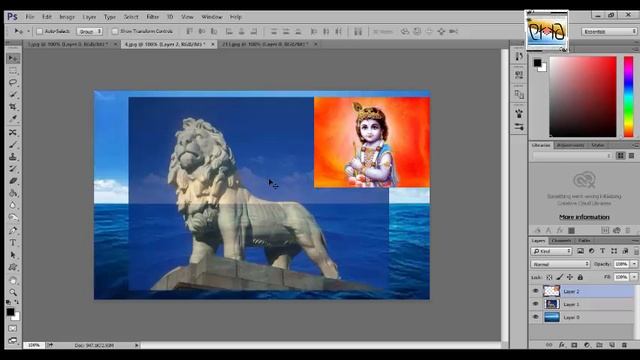640x360 pixels.
Task: Add layer mask icon
Action: 574,345
